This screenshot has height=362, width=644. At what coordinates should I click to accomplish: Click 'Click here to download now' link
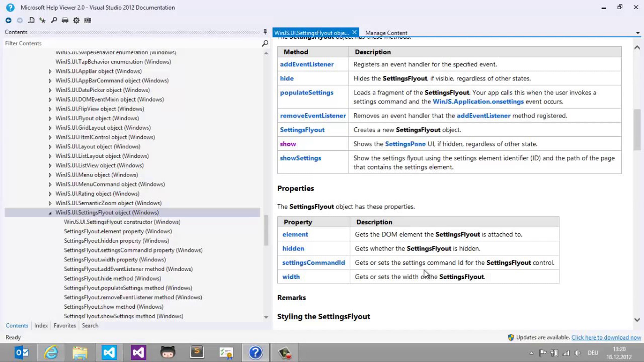tap(606, 337)
